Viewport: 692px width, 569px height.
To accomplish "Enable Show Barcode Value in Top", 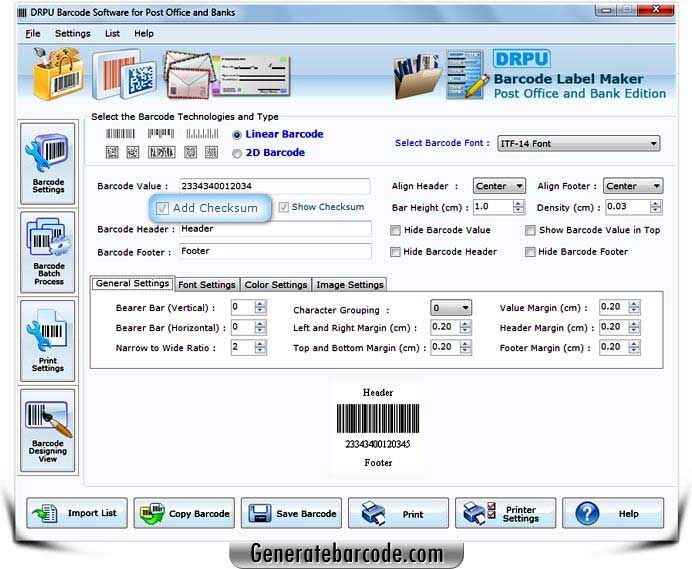I will 530,230.
